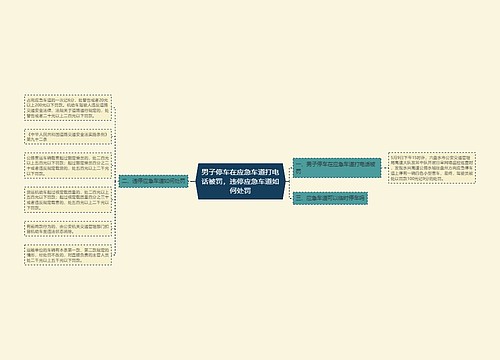Click the note beginning 货运机动车超过核定载质量的
Screen dimensions: 500x360
pyautogui.click(x=68, y=200)
